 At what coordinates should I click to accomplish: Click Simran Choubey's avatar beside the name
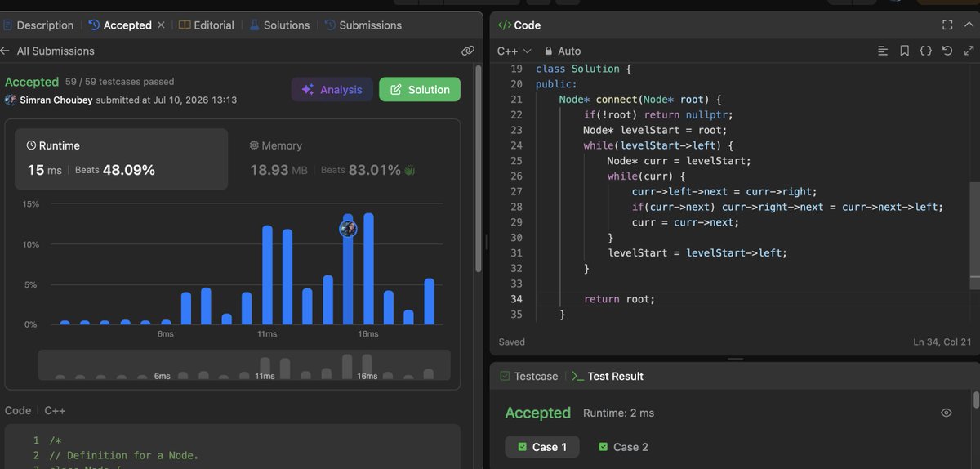point(11,100)
